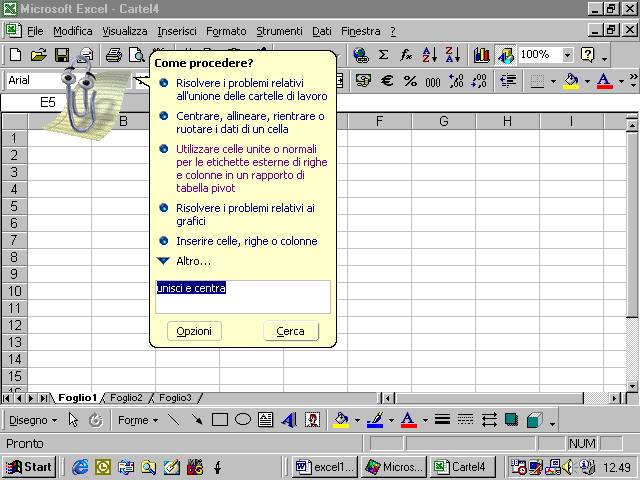Open the Windows Start menu
This screenshot has width=640, height=480.
click(x=29, y=467)
